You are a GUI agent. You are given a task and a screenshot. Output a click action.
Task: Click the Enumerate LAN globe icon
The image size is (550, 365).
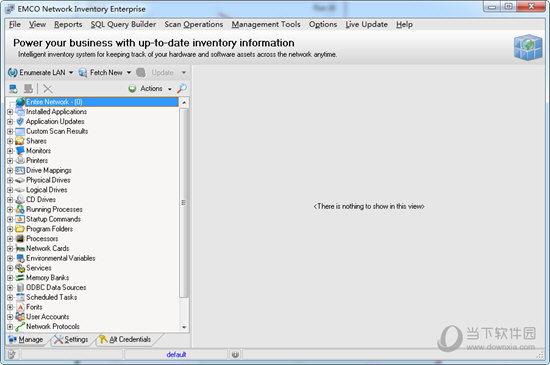pyautogui.click(x=13, y=73)
